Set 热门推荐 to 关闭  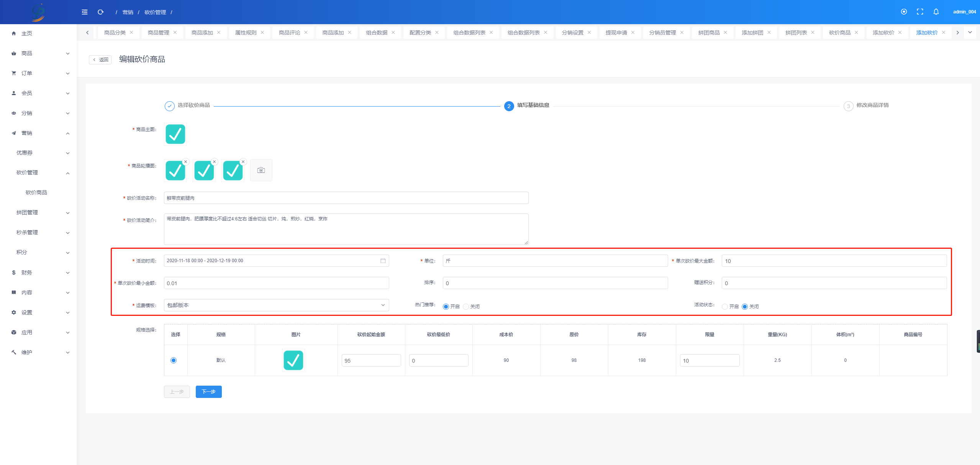point(466,307)
